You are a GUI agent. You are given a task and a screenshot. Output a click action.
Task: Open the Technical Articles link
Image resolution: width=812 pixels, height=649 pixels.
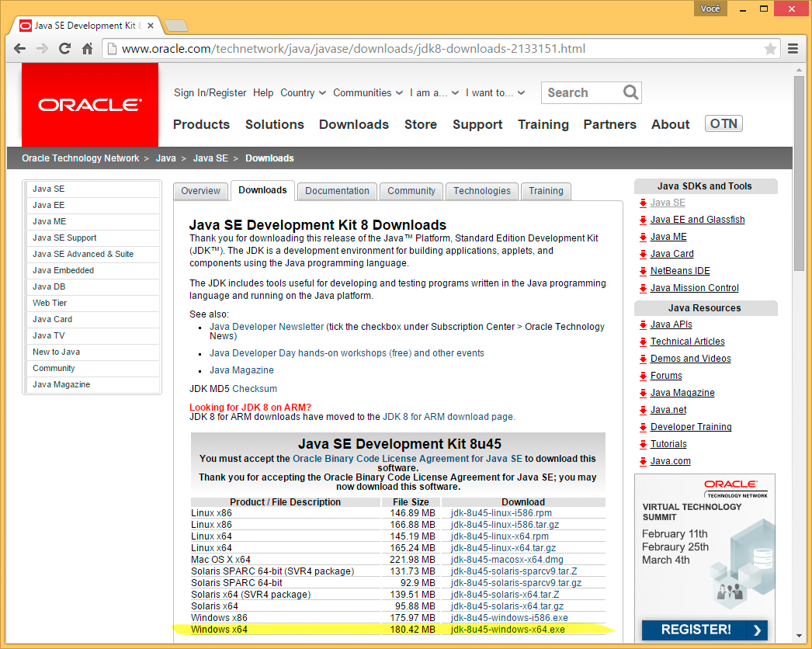pos(687,342)
